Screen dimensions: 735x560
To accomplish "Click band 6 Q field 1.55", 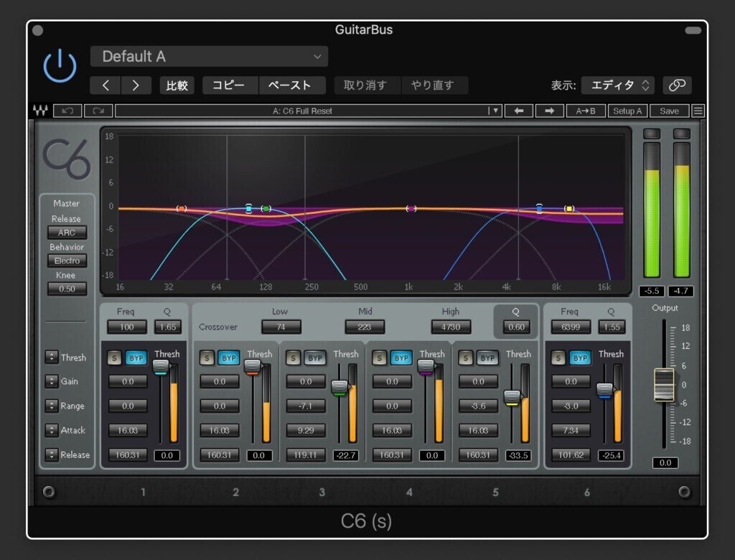I will 612,327.
